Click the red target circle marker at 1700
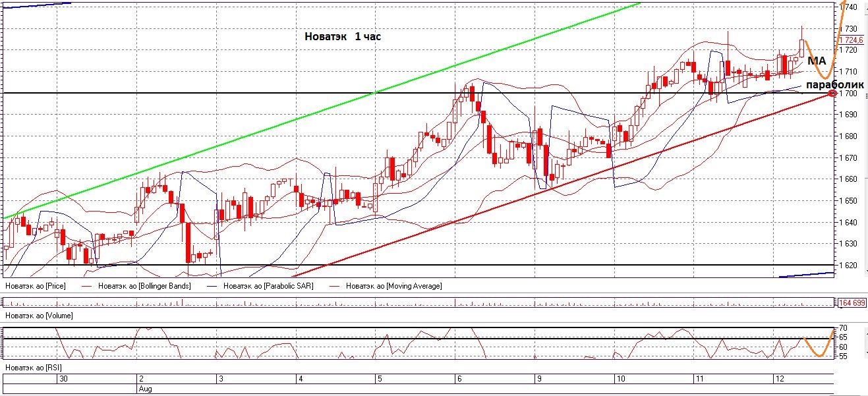868x396 pixels. pyautogui.click(x=833, y=93)
